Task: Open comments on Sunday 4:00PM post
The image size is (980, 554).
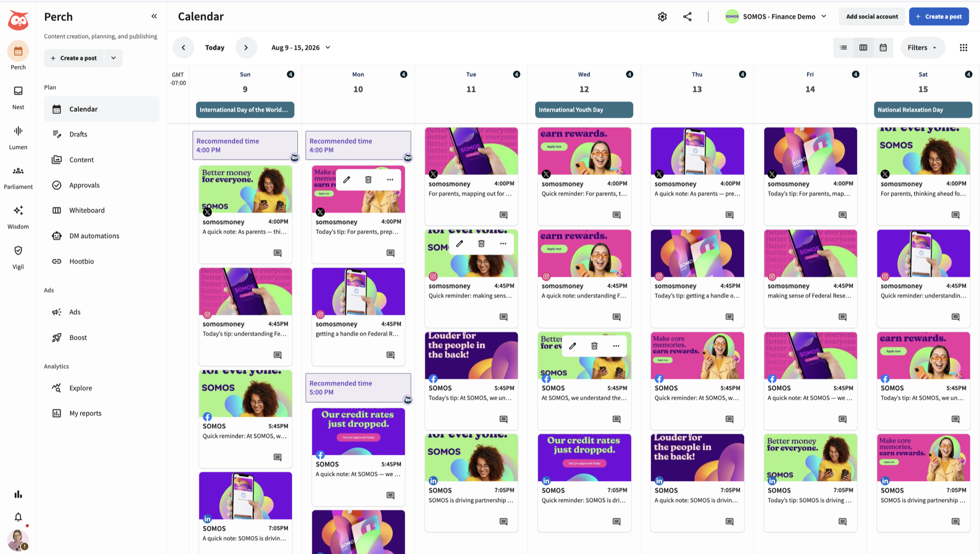Action: tap(278, 253)
